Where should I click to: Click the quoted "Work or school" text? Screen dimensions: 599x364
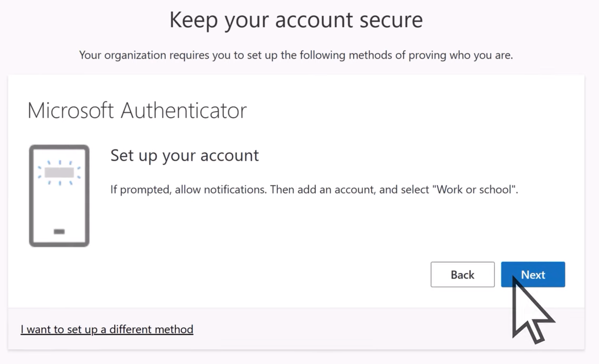click(475, 189)
